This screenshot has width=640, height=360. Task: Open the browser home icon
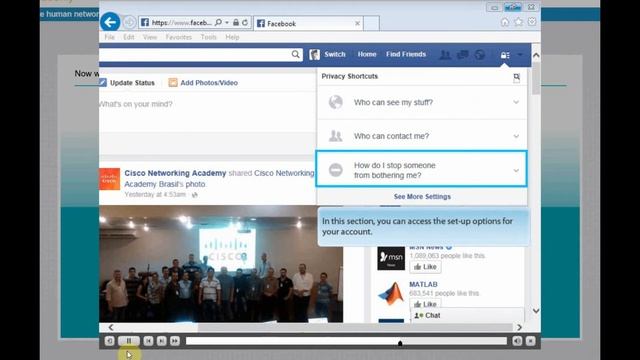(505, 22)
